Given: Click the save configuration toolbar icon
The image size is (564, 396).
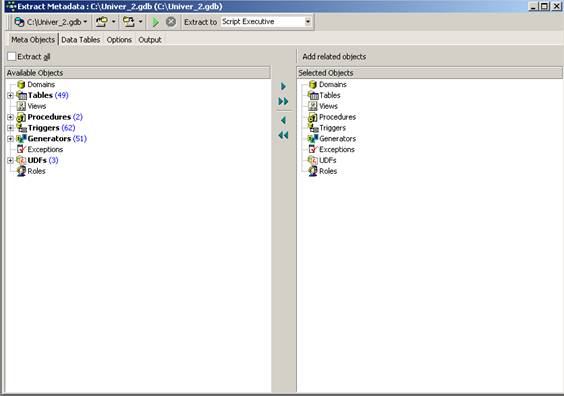Looking at the screenshot, I should [x=128, y=22].
